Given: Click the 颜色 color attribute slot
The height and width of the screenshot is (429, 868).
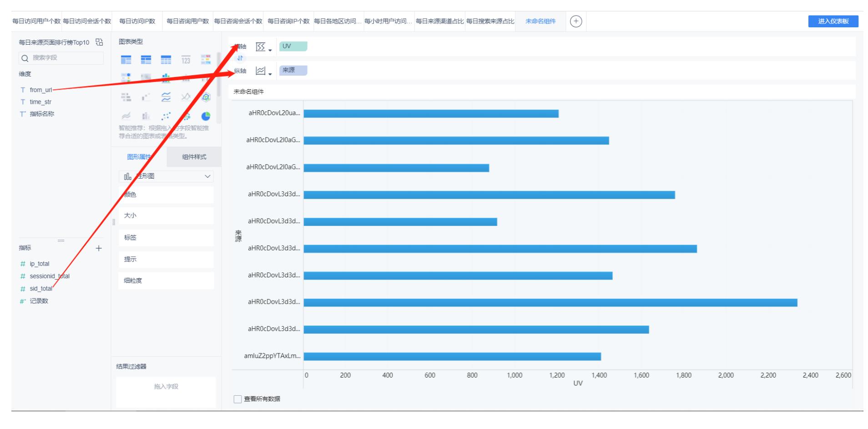Looking at the screenshot, I should (x=166, y=194).
